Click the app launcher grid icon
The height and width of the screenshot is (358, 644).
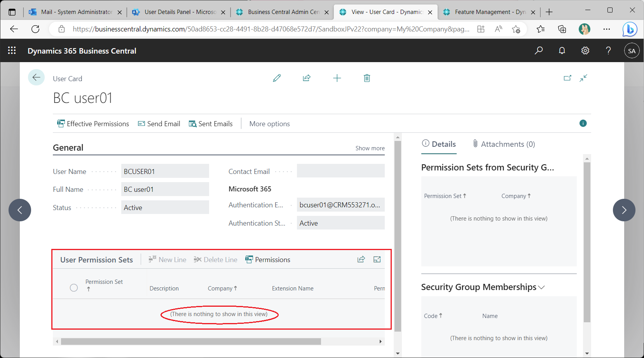tap(12, 50)
